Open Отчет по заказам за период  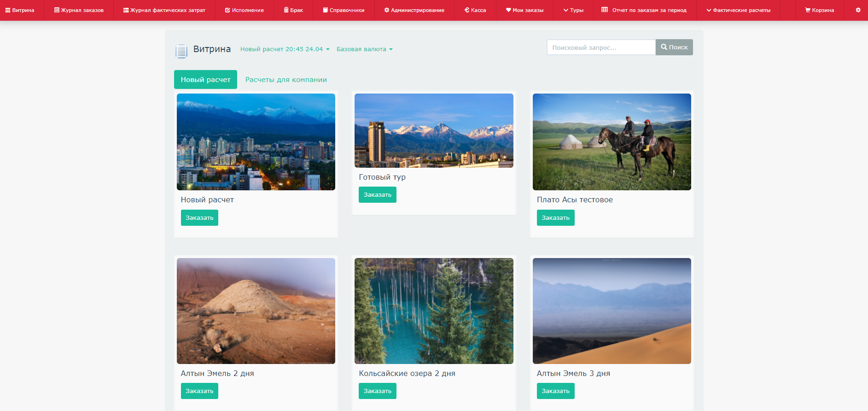click(644, 10)
